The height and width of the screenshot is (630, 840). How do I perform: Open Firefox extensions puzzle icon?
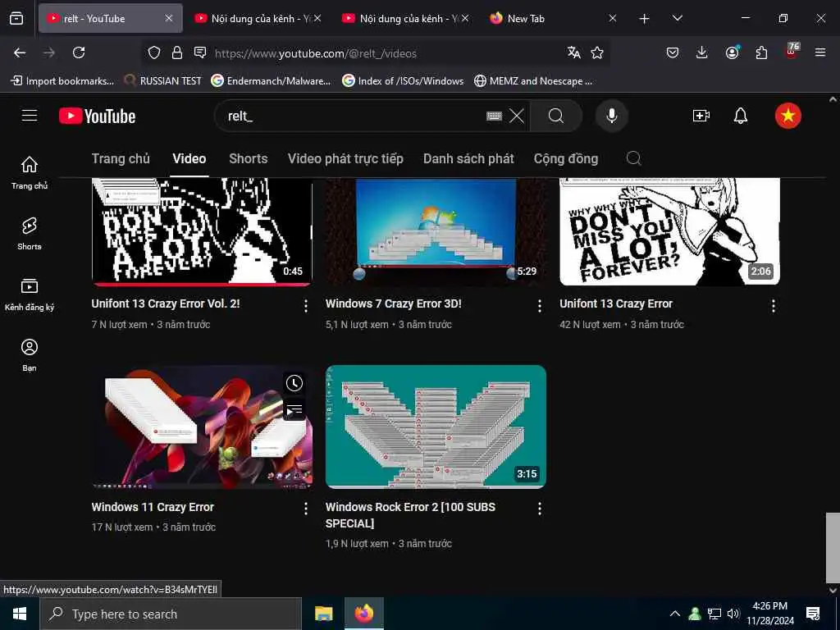coord(761,52)
